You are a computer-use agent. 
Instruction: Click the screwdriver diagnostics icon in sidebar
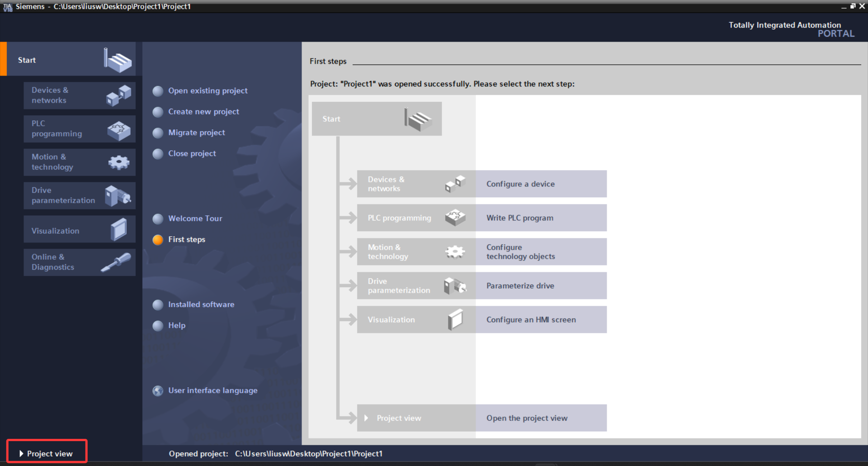click(116, 263)
